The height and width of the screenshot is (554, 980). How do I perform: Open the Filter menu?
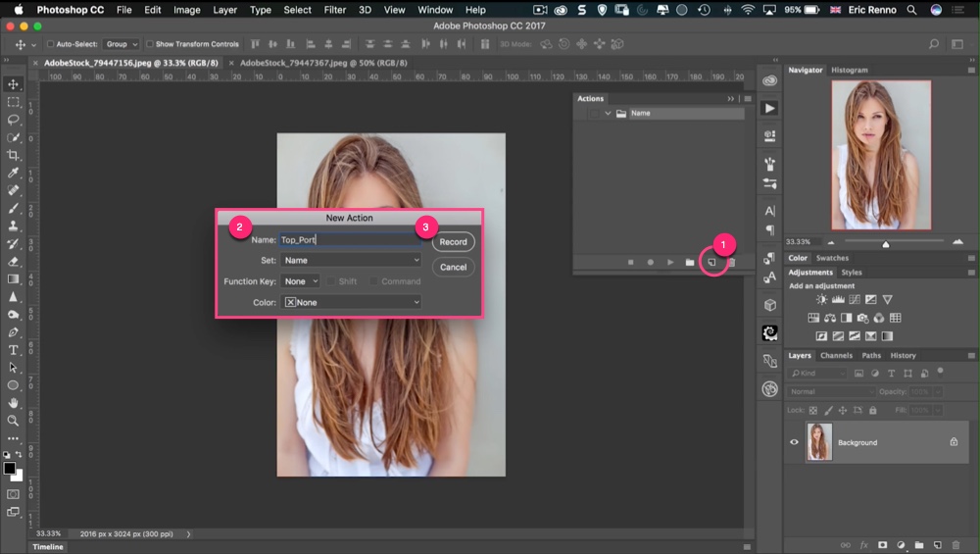(335, 10)
